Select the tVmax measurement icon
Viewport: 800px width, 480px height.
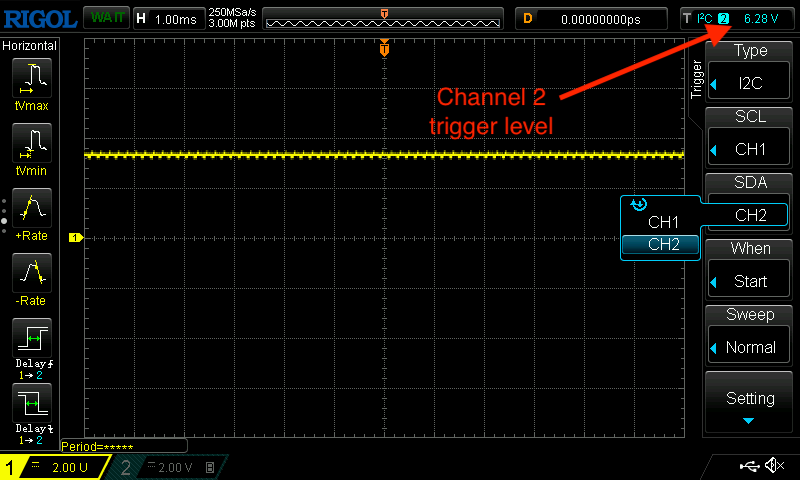(x=31, y=80)
